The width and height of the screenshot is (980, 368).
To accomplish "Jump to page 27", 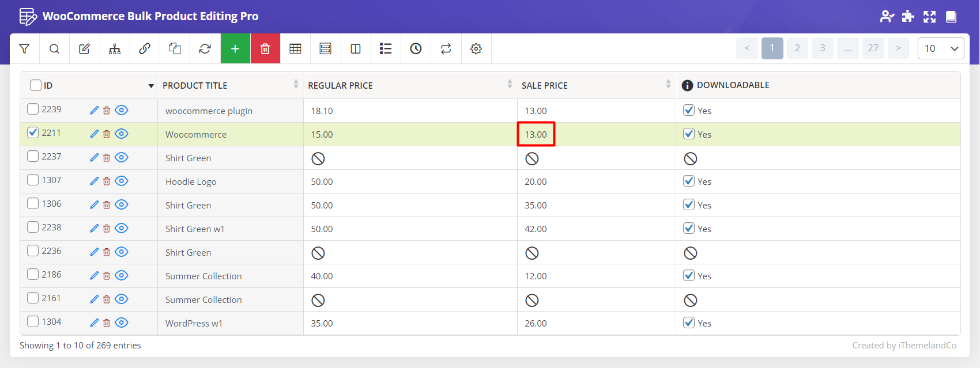I will [x=873, y=48].
